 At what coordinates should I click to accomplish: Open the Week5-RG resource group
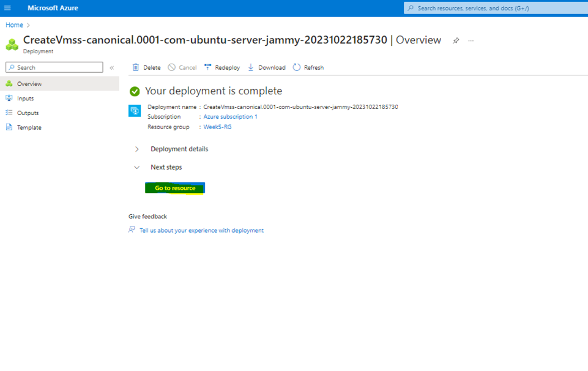(x=217, y=127)
